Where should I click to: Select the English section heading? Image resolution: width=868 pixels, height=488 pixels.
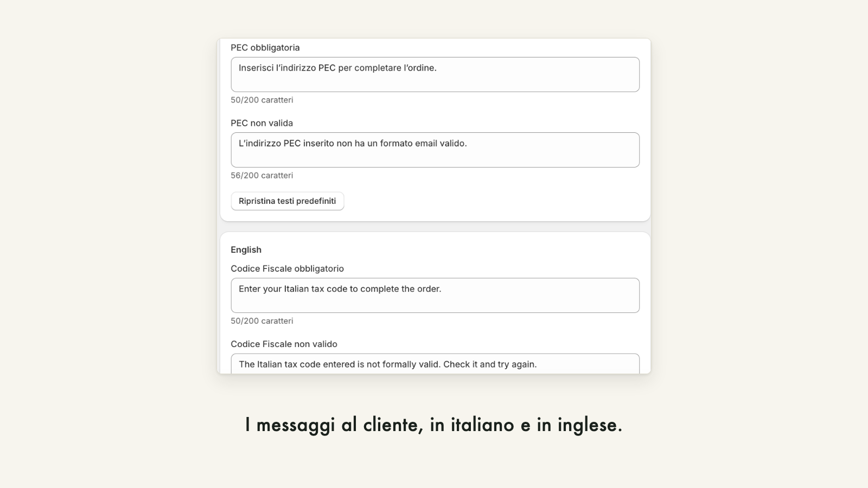246,250
